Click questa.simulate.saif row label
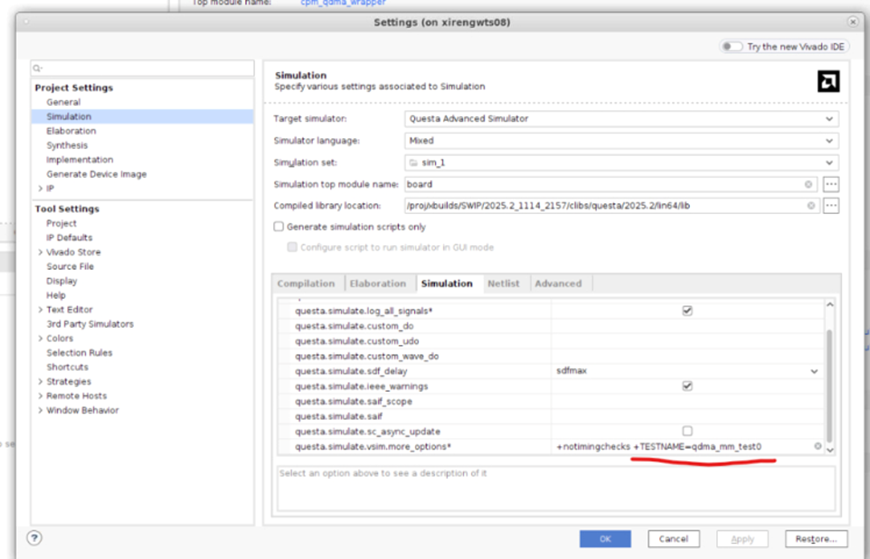This screenshot has width=870, height=559. [338, 416]
